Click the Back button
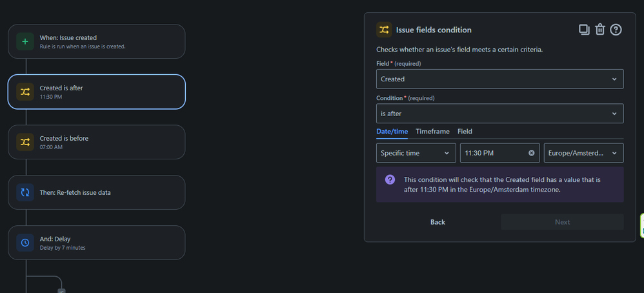 coord(438,222)
